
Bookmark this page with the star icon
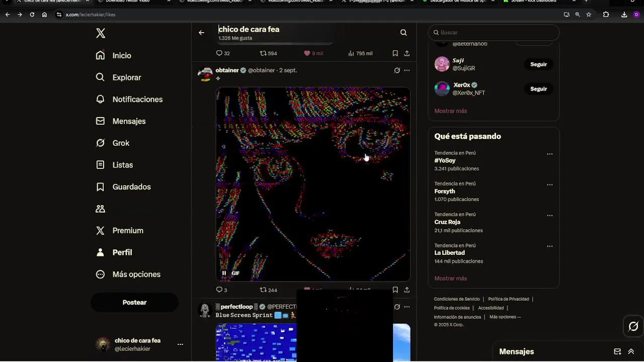(589, 15)
